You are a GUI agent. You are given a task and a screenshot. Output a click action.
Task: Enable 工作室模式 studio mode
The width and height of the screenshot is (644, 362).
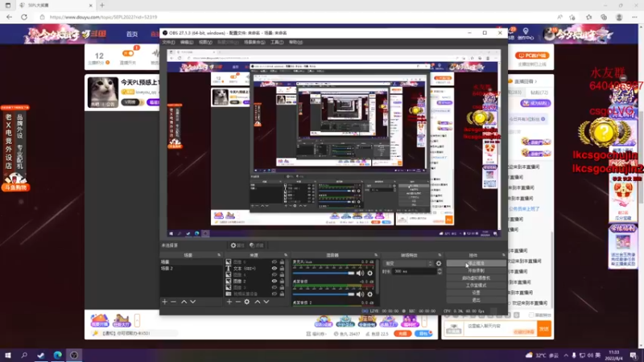coord(476,286)
